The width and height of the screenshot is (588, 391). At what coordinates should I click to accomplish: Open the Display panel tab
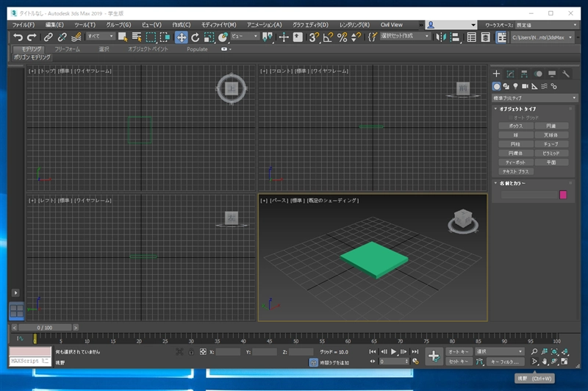click(x=552, y=73)
